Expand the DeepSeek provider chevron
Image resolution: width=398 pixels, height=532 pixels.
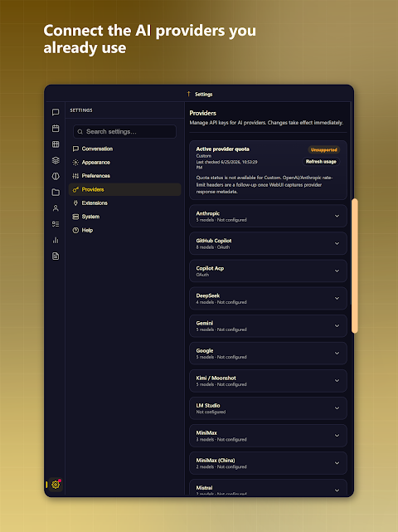pyautogui.click(x=337, y=298)
